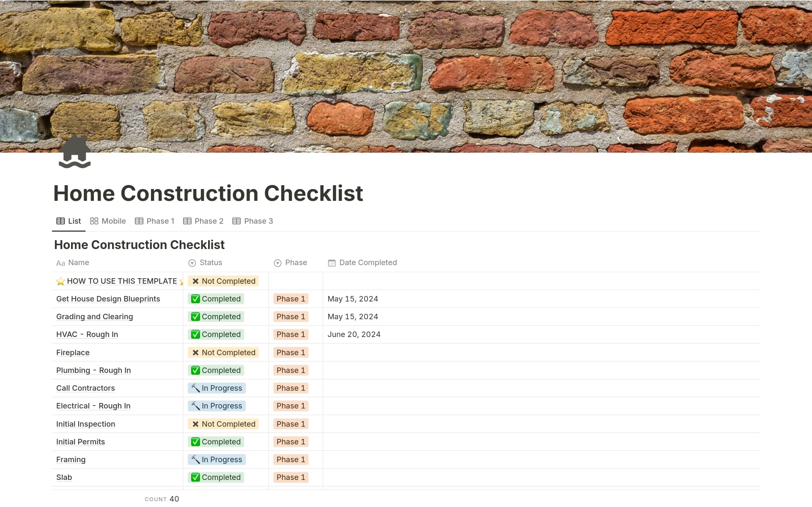The height and width of the screenshot is (507, 812).
Task: Click the Name column Aa icon
Action: [x=60, y=263]
